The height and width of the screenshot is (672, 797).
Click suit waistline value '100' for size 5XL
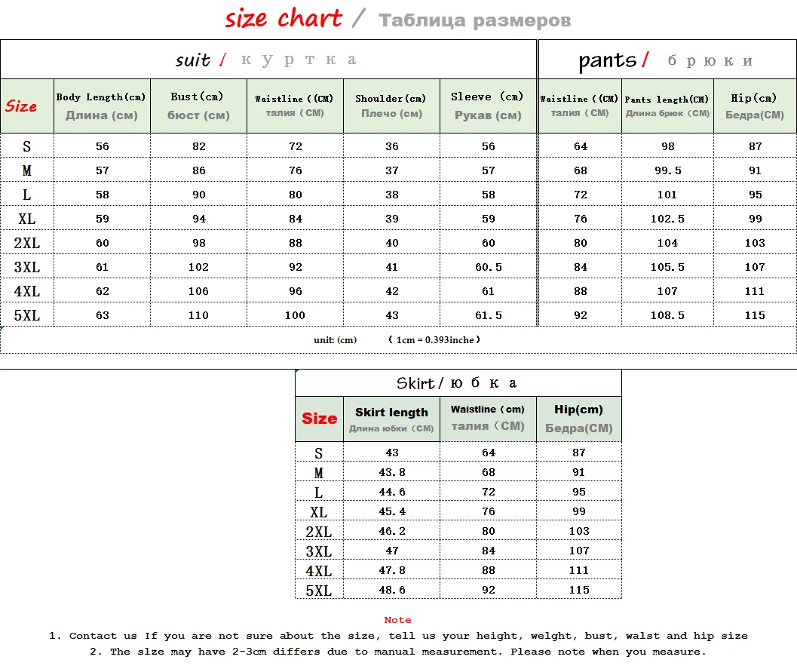[295, 316]
